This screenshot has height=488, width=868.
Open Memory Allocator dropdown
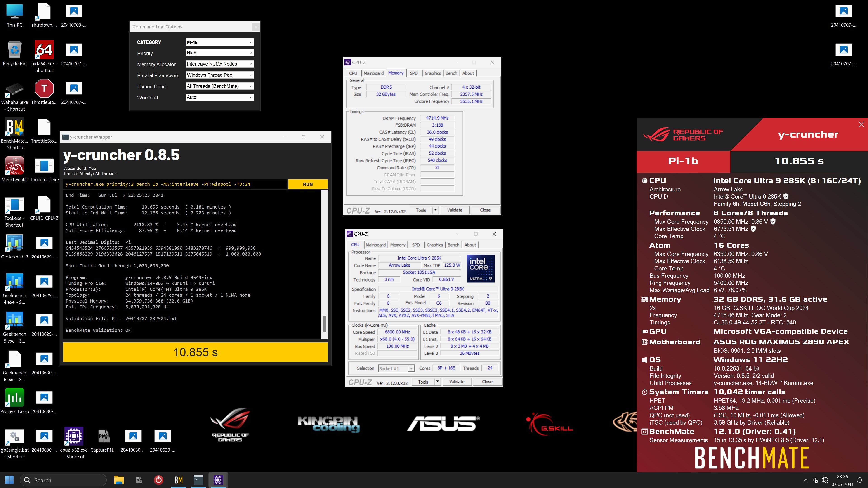point(220,64)
